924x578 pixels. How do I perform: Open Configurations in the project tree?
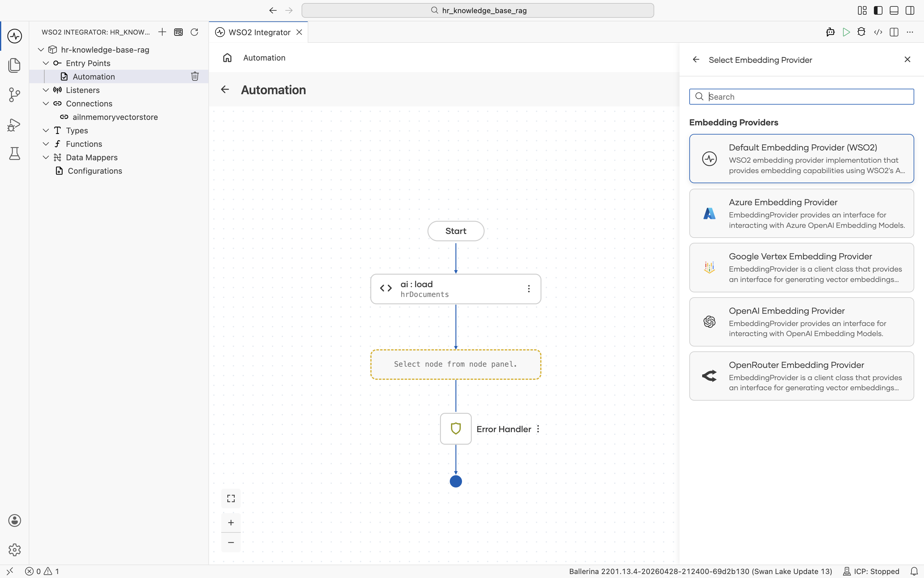pyautogui.click(x=119, y=171)
